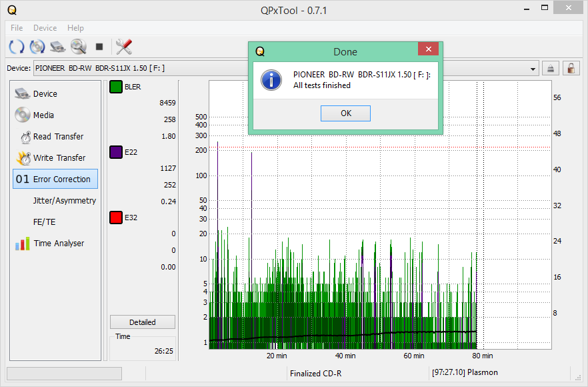Click the 01 Error Correction icon
Screen dimensions: 588x387
pos(22,179)
